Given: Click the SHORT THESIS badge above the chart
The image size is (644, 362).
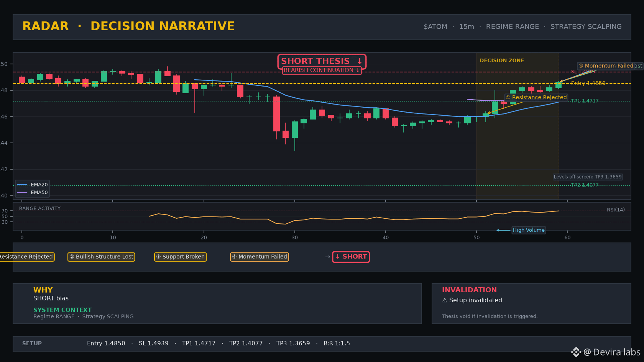Looking at the screenshot, I should (x=322, y=61).
